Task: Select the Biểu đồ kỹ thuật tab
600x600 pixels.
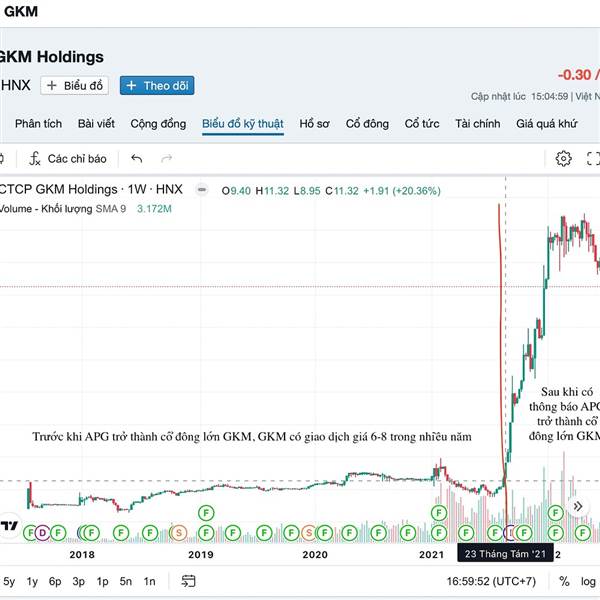Action: click(243, 124)
